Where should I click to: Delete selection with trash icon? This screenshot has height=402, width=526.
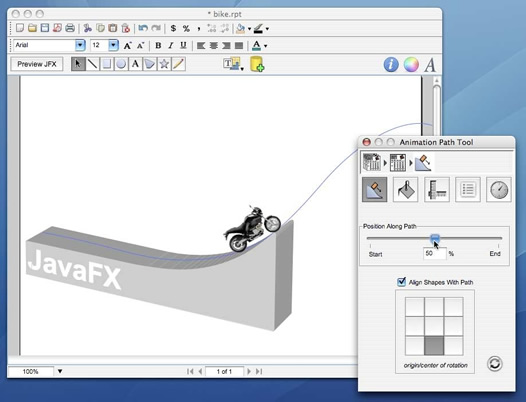tap(125, 28)
